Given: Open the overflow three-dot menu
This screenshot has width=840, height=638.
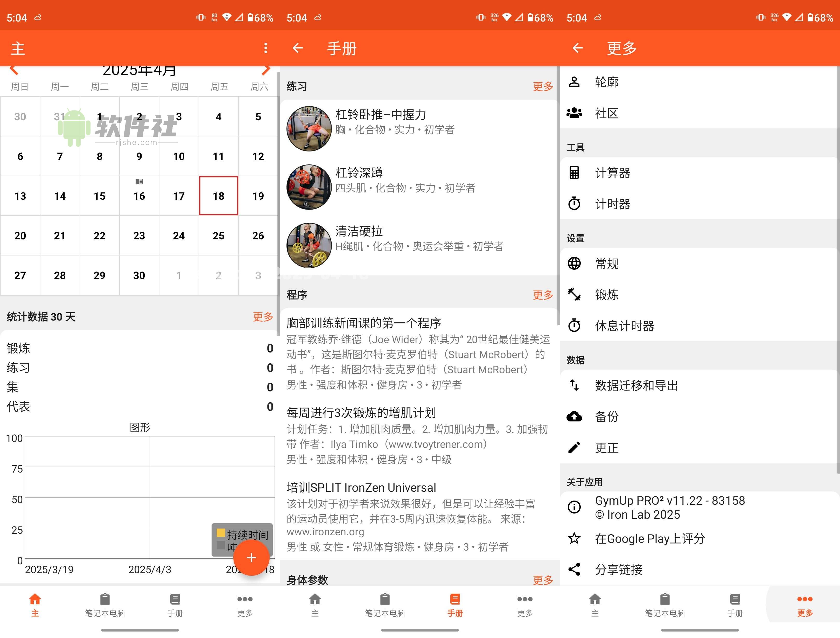Looking at the screenshot, I should coord(266,48).
